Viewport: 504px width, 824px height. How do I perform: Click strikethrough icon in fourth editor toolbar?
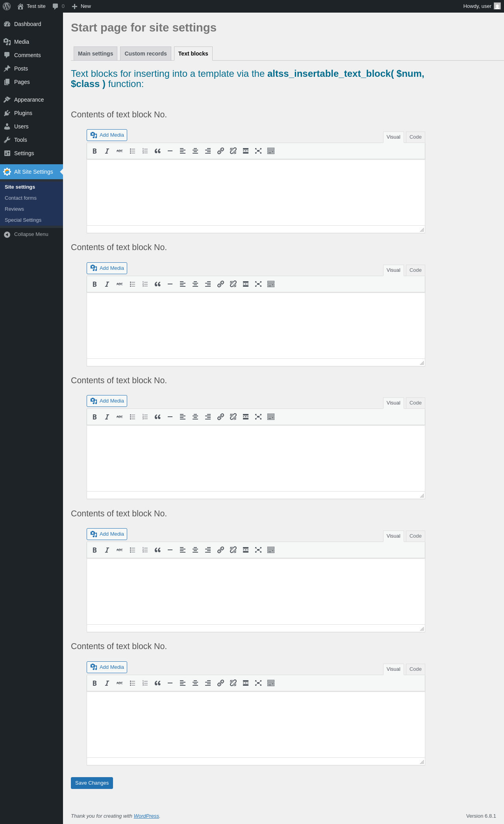click(x=120, y=550)
